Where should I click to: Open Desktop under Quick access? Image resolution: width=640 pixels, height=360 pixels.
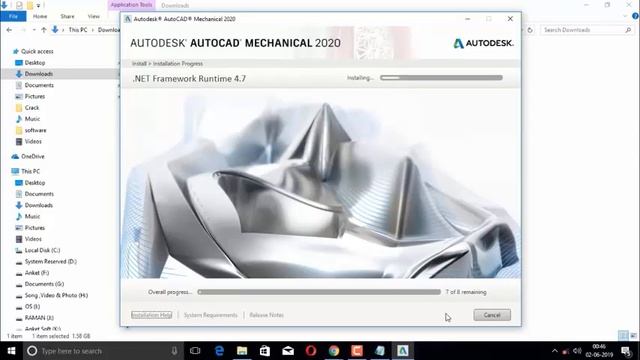coord(35,63)
